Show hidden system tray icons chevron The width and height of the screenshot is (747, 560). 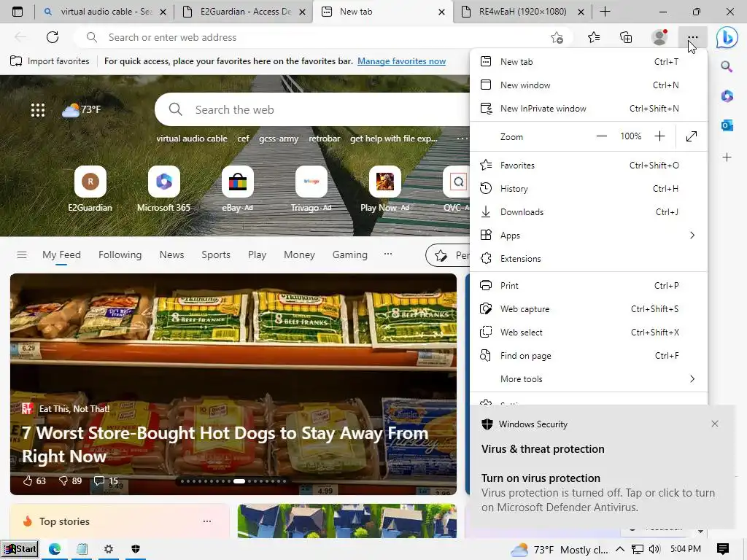620,549
